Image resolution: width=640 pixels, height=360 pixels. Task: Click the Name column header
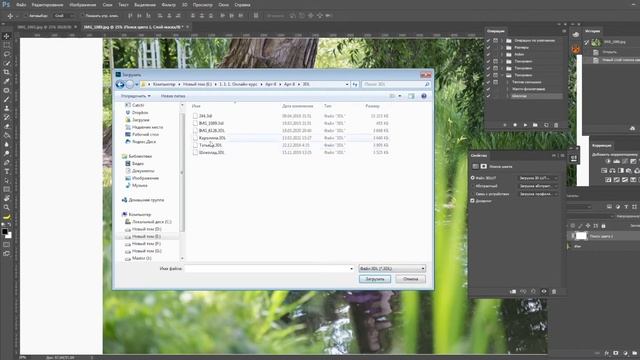196,106
